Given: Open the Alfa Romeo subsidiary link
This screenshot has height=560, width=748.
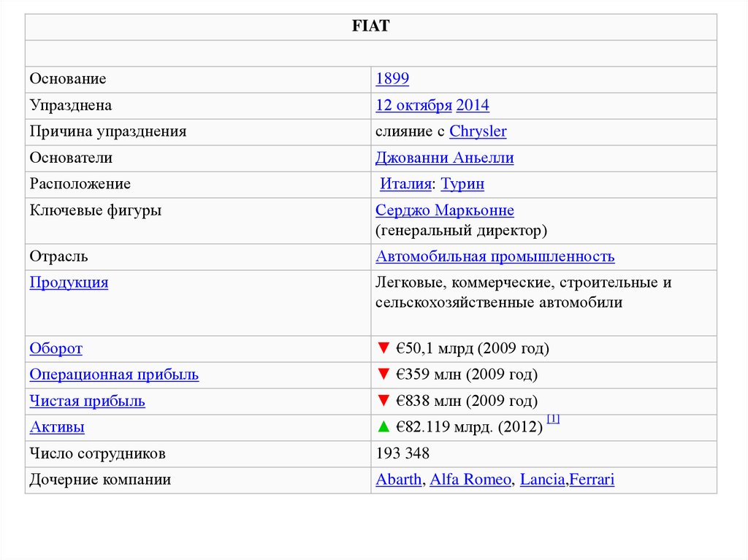Looking at the screenshot, I should [x=470, y=480].
